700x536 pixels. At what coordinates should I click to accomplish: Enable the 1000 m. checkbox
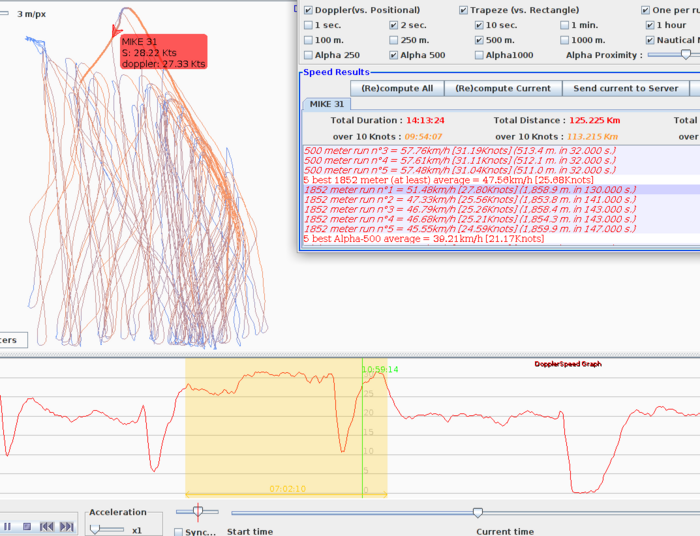coord(565,40)
